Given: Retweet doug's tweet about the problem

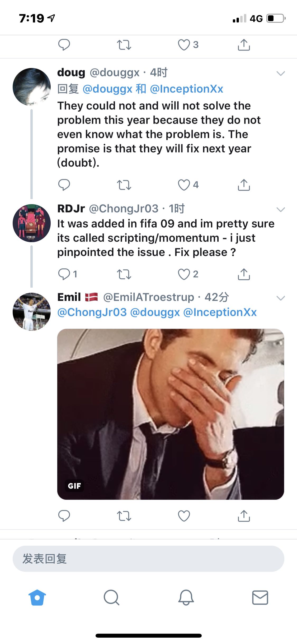Looking at the screenshot, I should [x=124, y=185].
